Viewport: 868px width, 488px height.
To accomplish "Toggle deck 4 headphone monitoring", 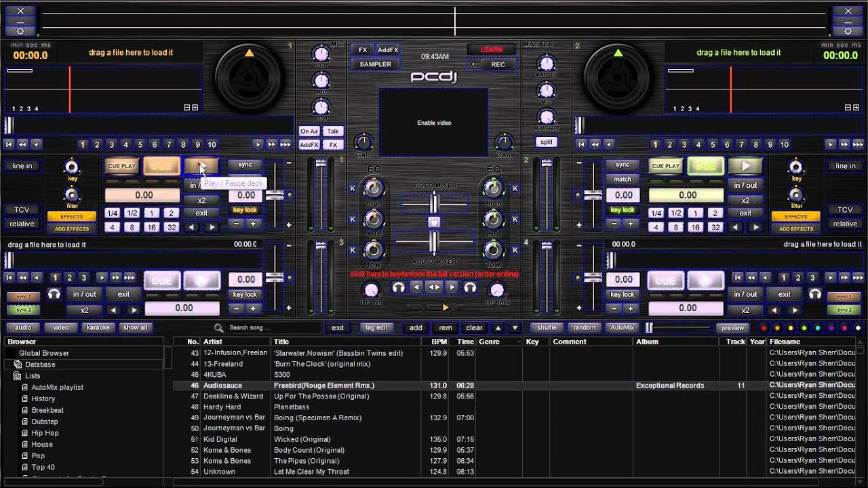I will [815, 294].
